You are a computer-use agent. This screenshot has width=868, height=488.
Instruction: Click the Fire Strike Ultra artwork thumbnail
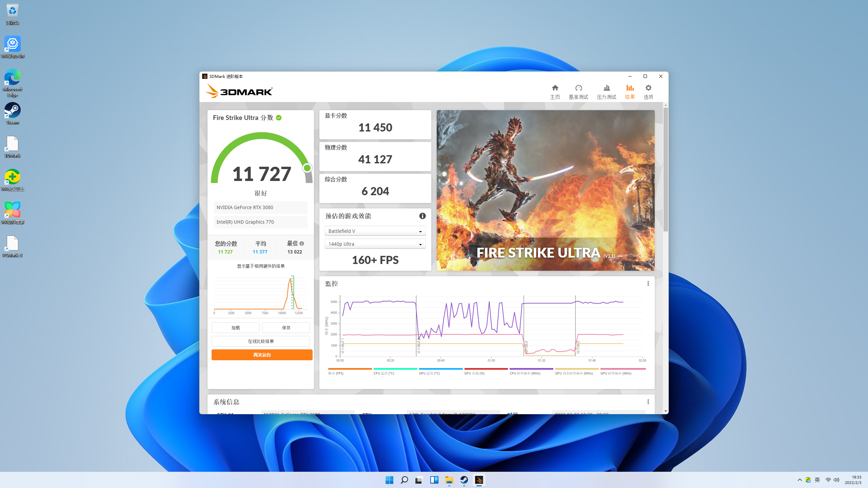[x=545, y=190]
